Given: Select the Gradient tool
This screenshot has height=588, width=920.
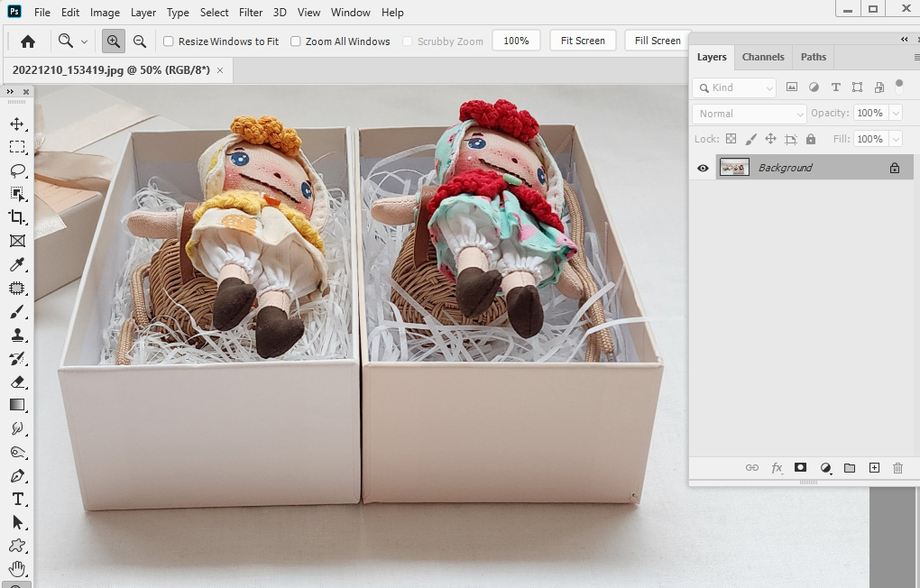Looking at the screenshot, I should (x=17, y=405).
